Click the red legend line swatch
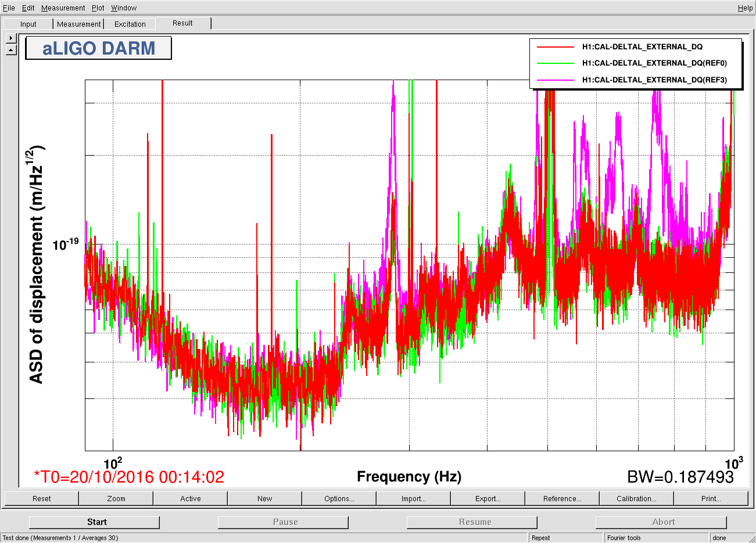Viewport: 756px width, 543px height. click(x=555, y=46)
